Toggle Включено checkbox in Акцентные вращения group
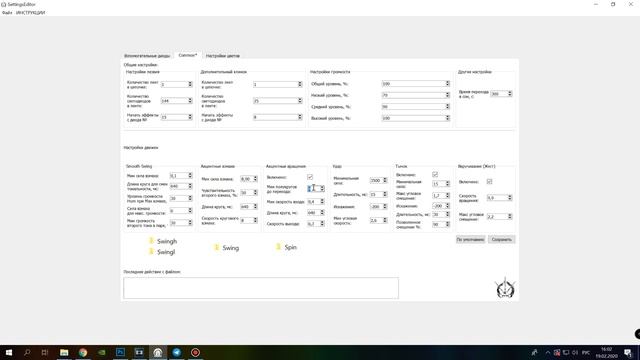 pyautogui.click(x=310, y=177)
